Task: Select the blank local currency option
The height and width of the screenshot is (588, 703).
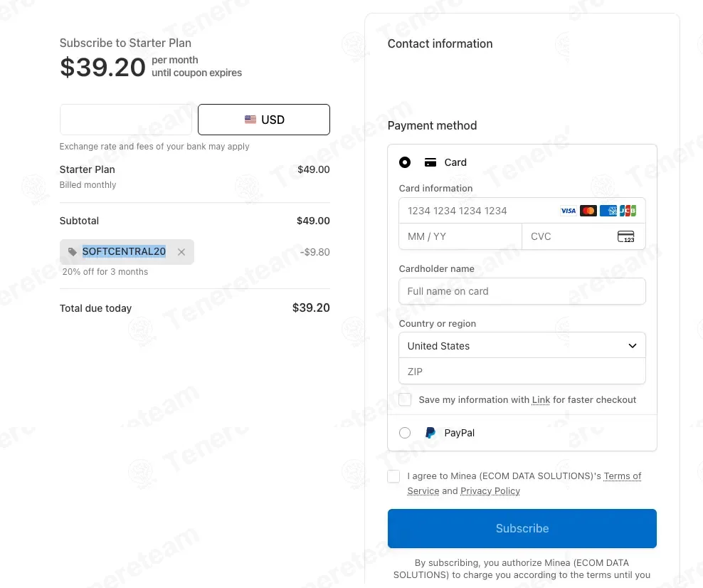Action: 126,120
